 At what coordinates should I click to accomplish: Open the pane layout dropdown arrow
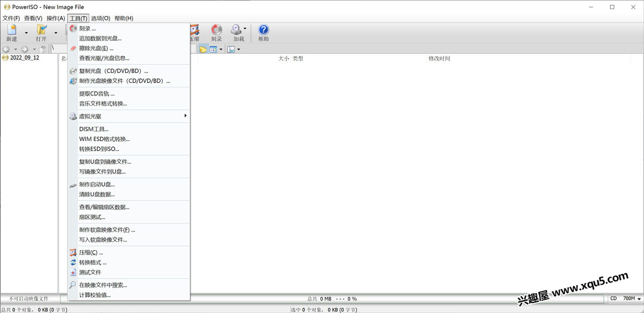click(238, 49)
